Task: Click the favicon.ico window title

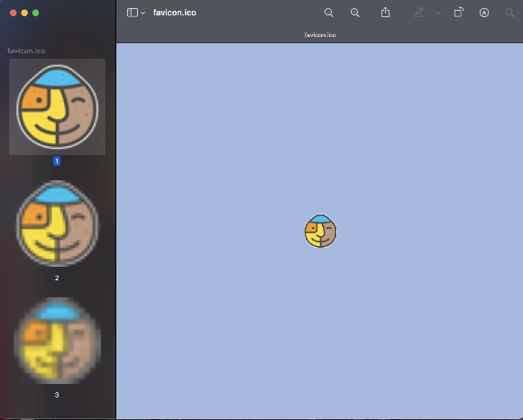Action: [x=174, y=13]
